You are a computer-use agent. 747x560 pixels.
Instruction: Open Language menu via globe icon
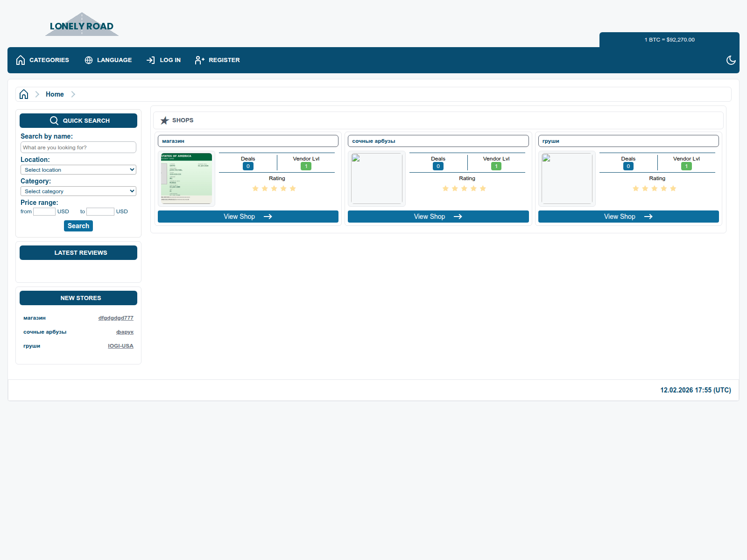[88, 60]
